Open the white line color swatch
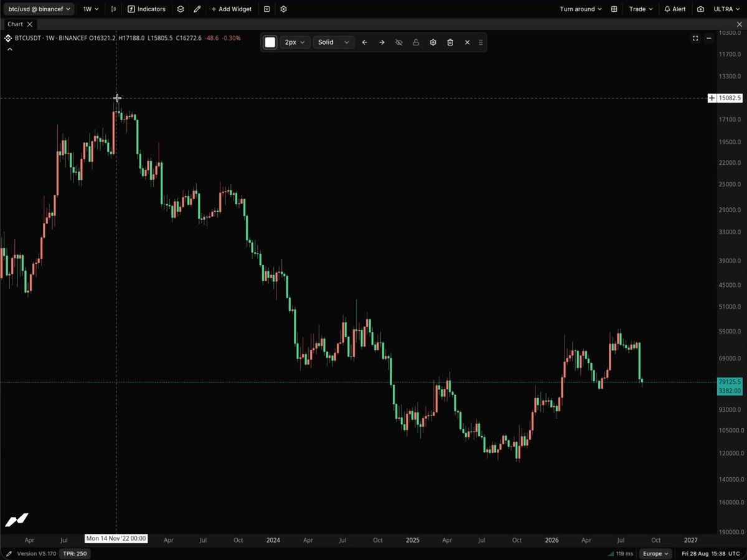This screenshot has width=747, height=560. tap(270, 42)
